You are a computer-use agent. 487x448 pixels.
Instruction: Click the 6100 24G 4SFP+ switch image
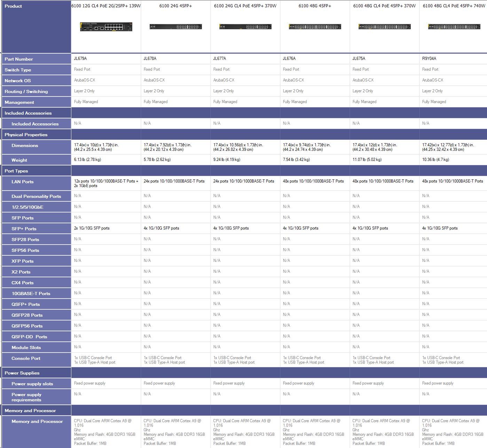[x=175, y=27]
